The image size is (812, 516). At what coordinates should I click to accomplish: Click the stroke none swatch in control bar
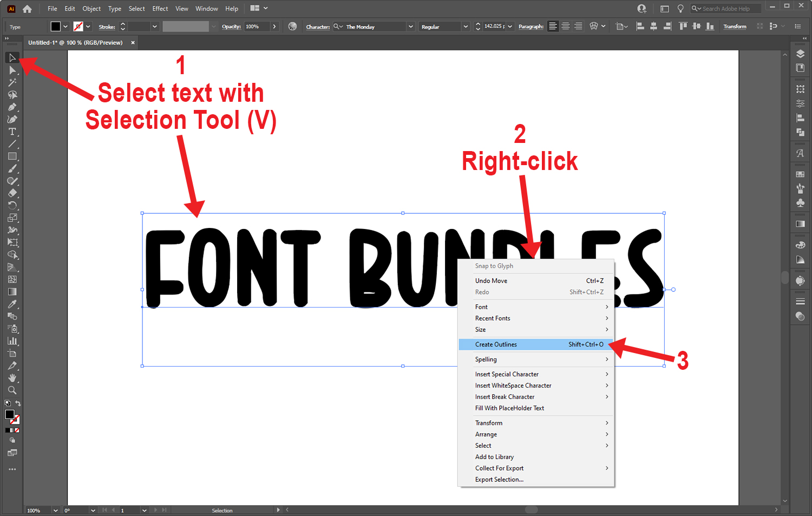[x=78, y=27]
